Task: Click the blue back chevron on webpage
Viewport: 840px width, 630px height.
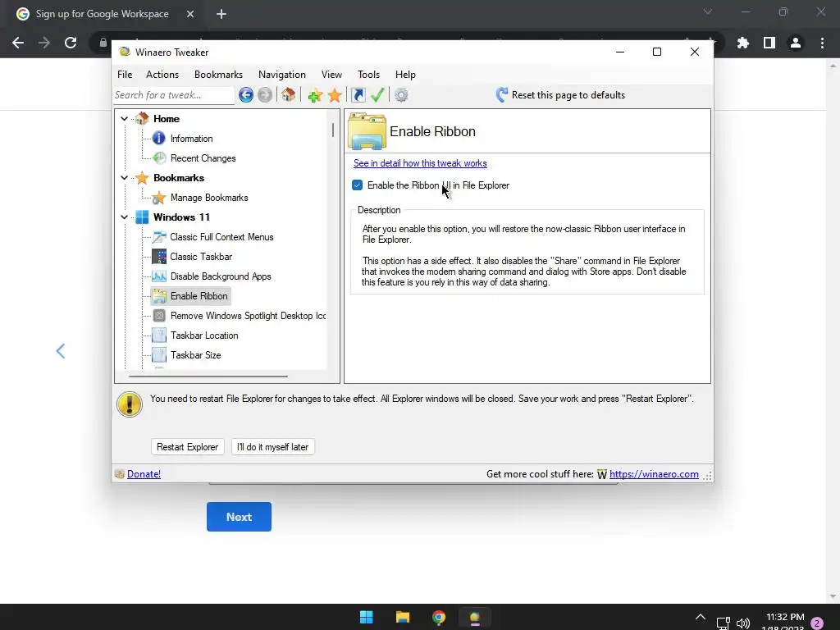Action: (x=61, y=351)
